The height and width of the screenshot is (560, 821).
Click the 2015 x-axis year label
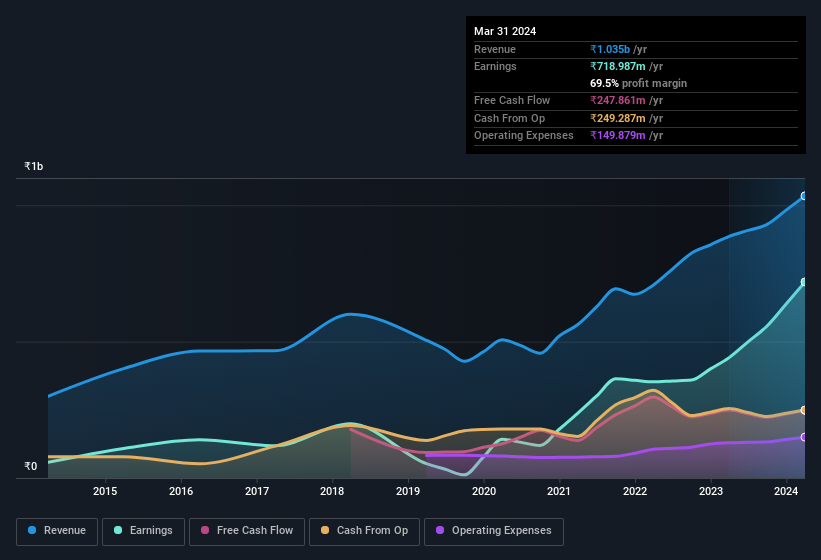[x=105, y=491]
